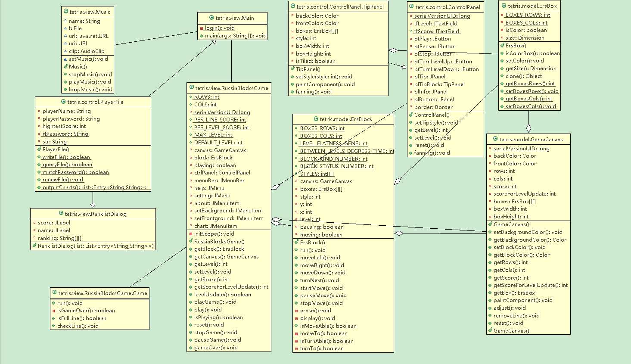Click the green public icon beside main(args: String[]): void

coord(201,36)
